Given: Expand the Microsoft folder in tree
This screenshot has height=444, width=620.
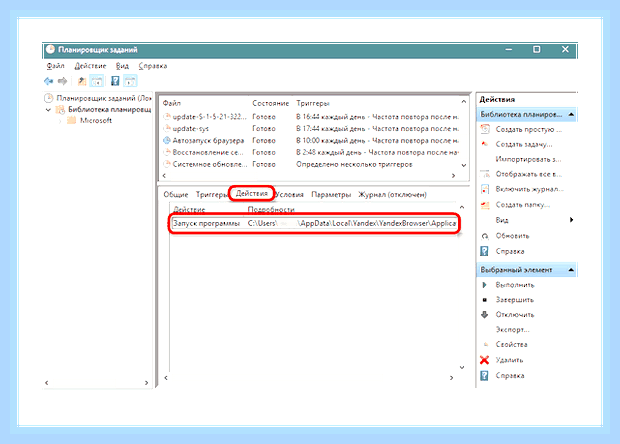Looking at the screenshot, I should tap(60, 121).
